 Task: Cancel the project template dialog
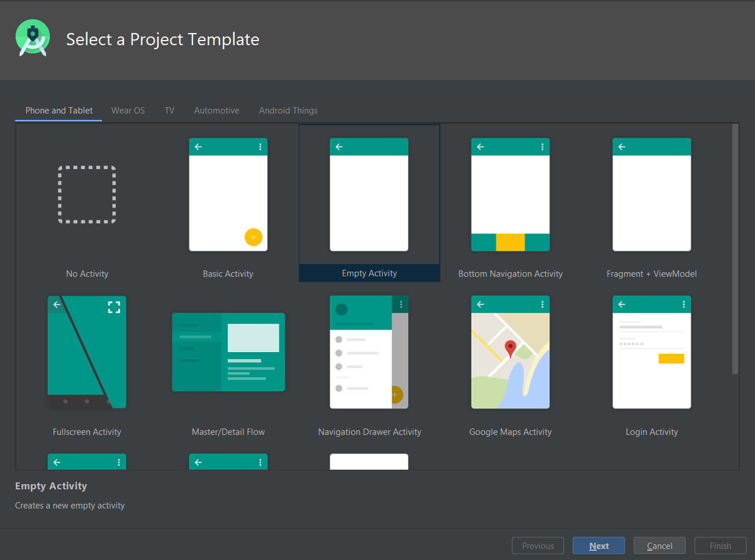(659, 545)
